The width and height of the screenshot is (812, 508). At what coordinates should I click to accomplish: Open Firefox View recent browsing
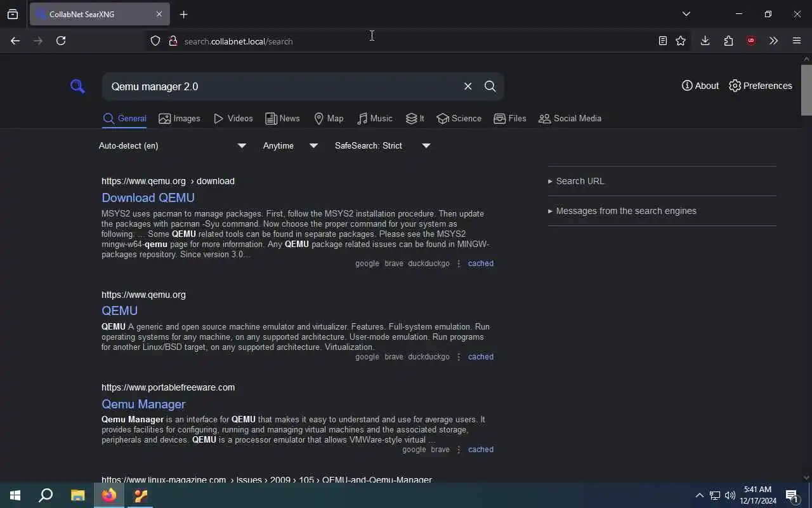click(x=13, y=14)
